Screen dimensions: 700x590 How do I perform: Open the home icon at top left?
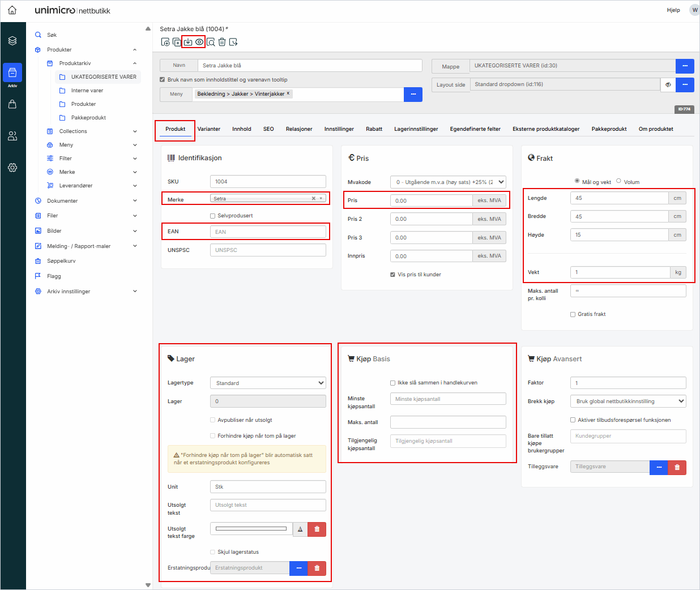(12, 10)
